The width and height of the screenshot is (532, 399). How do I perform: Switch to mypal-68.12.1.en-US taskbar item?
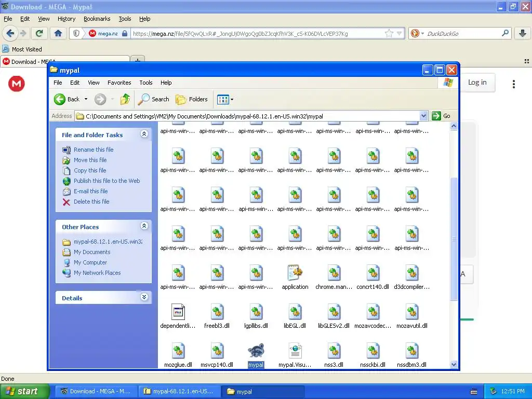tap(179, 391)
